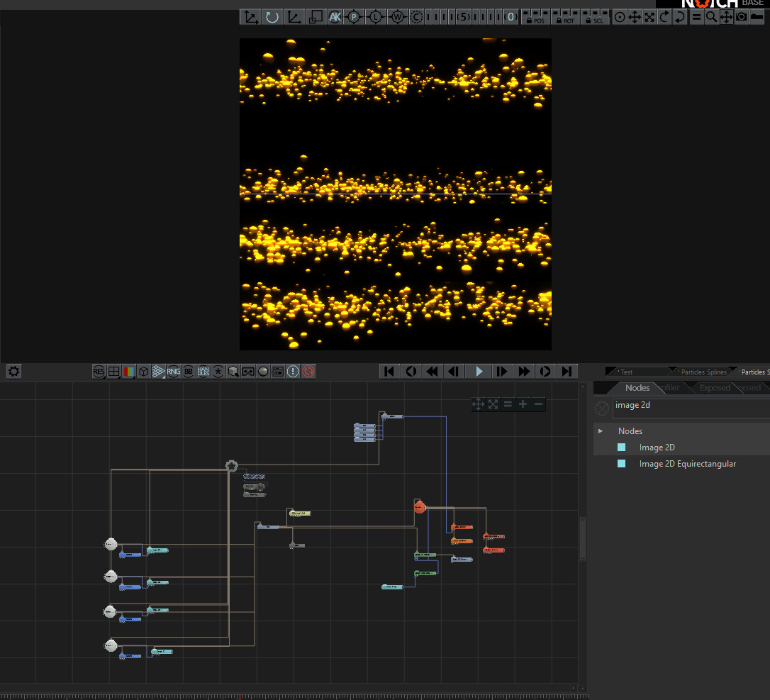Clear the node search with X button
This screenshot has width=770, height=700.
602,409
